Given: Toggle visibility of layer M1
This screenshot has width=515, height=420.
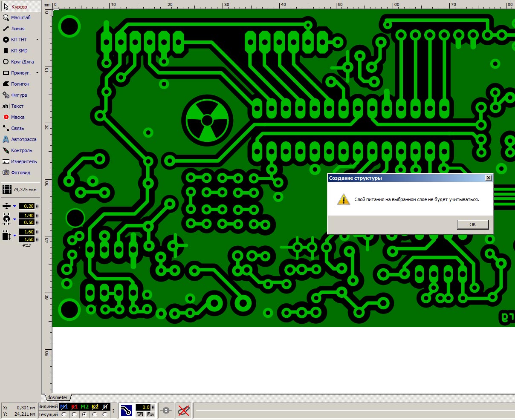Looking at the screenshot, I should pos(64,407).
